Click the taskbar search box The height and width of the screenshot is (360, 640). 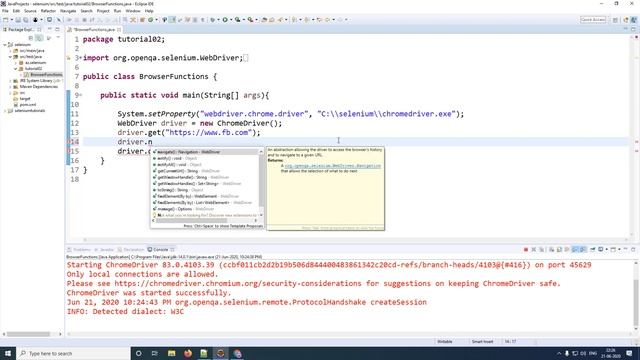pos(73,353)
